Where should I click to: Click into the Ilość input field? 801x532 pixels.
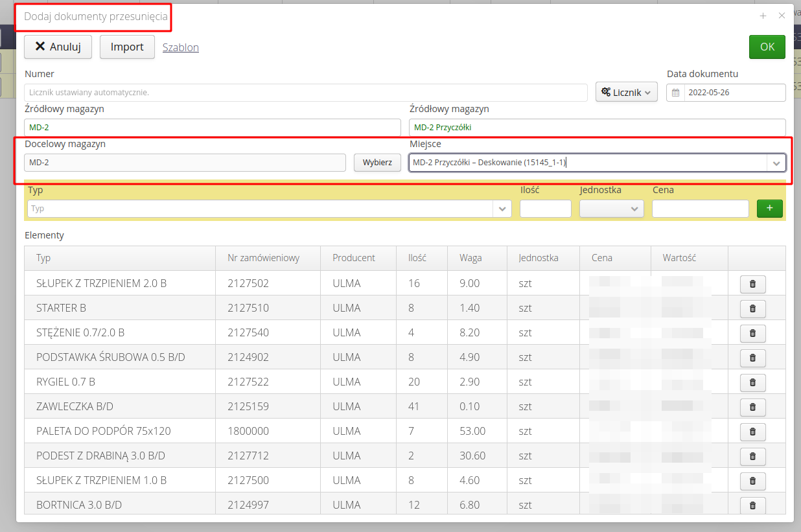click(545, 209)
